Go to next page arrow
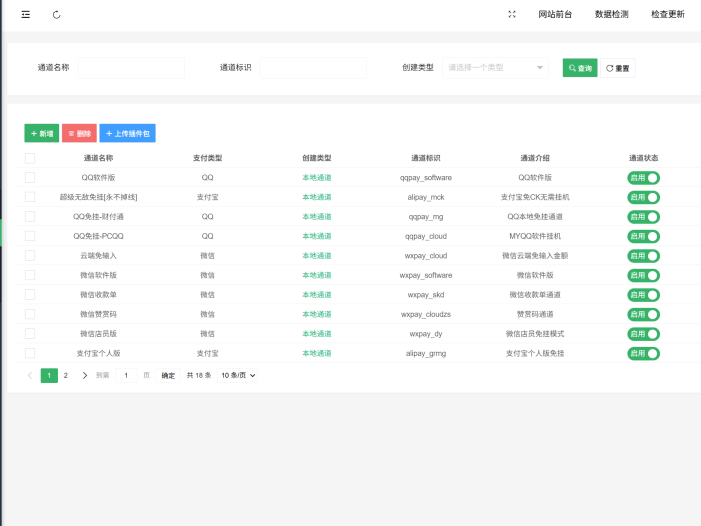This screenshot has width=701, height=526. tap(84, 375)
